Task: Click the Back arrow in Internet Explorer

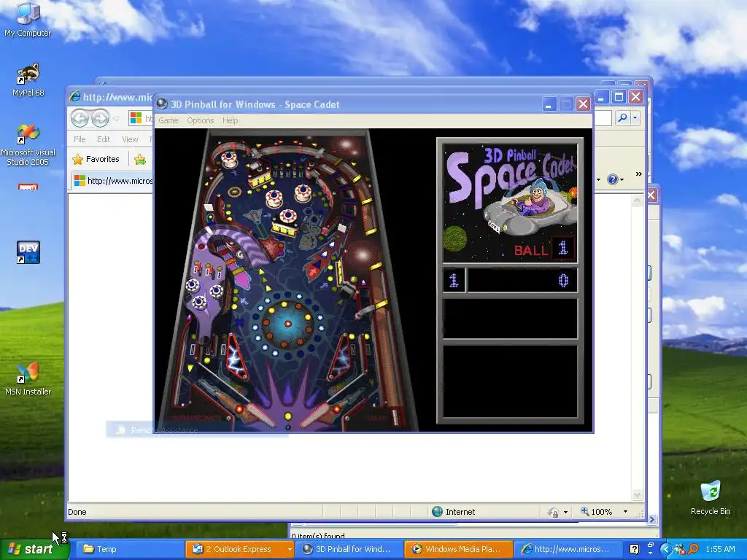Action: (80, 118)
